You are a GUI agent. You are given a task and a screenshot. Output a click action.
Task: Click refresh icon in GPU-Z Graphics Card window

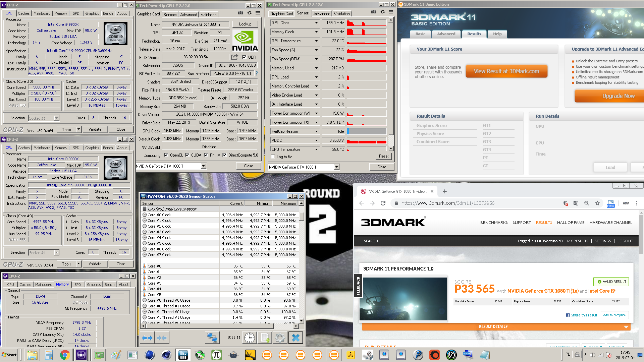pos(249,13)
